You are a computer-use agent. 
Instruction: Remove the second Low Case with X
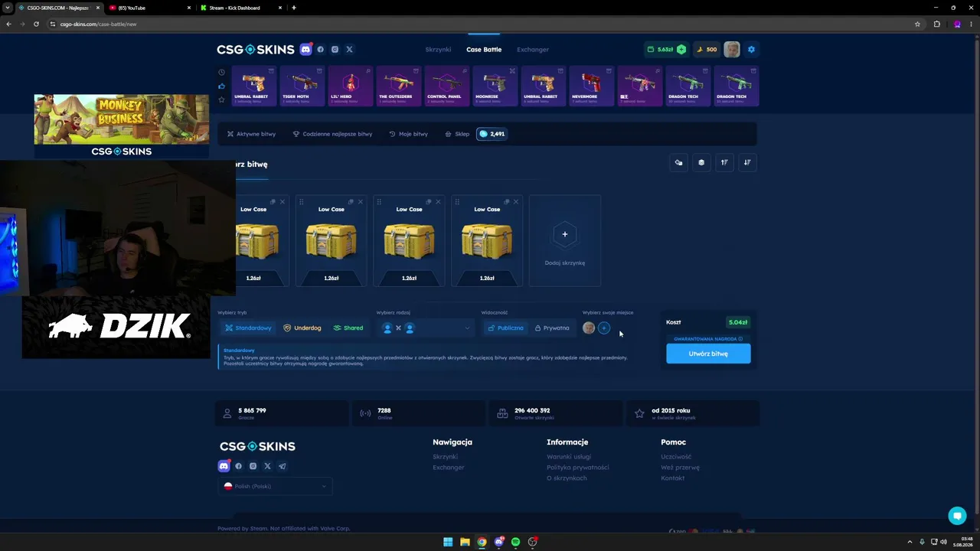tap(361, 202)
